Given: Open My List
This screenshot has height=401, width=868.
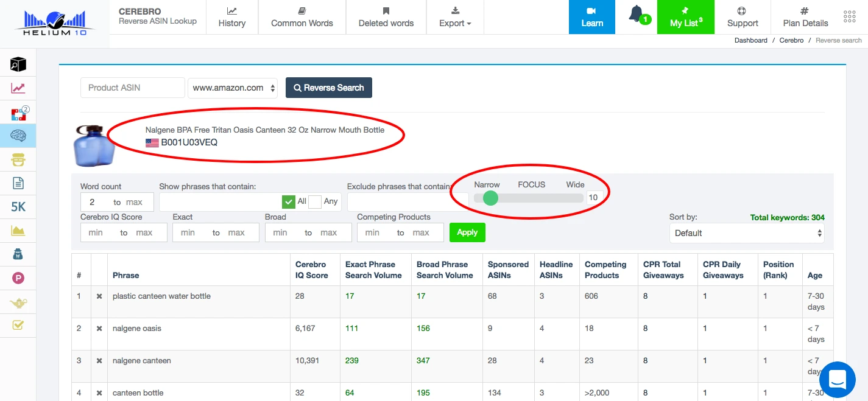Looking at the screenshot, I should (x=686, y=17).
